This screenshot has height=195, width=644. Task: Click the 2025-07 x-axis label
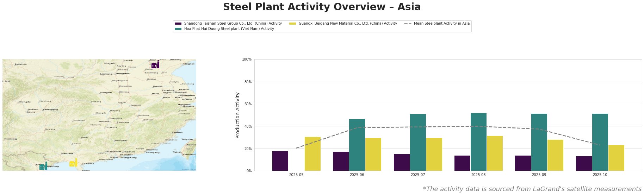click(417, 175)
